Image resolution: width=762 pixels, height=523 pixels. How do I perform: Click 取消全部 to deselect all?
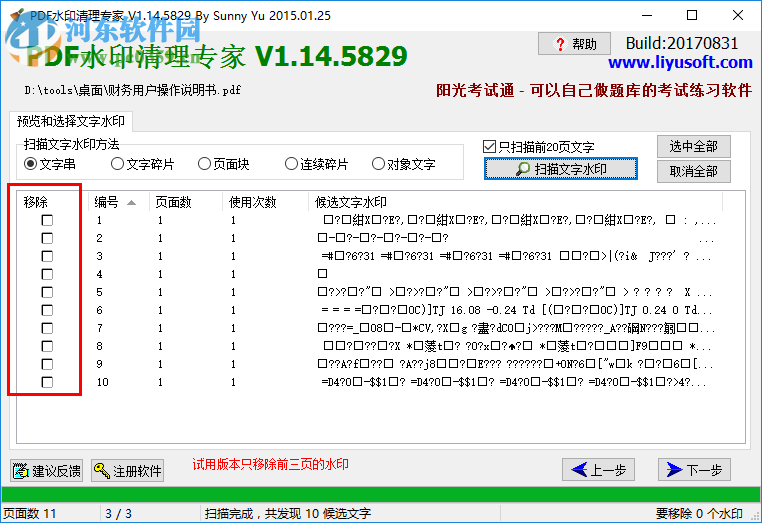click(693, 172)
